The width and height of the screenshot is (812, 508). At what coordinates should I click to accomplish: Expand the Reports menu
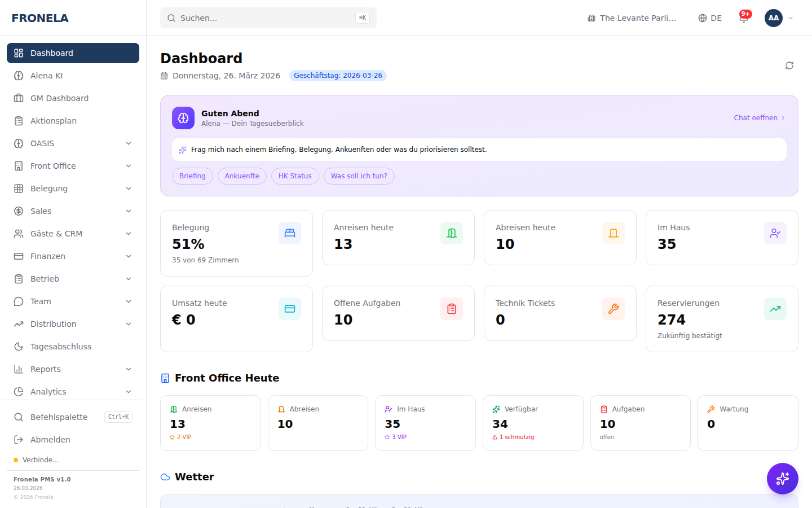46,369
